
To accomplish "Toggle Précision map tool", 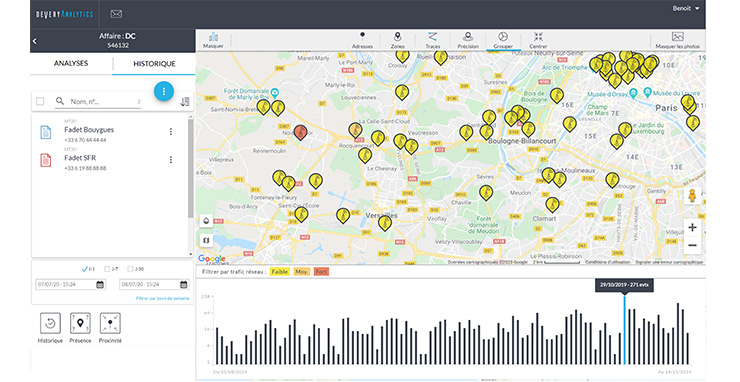I will [x=468, y=40].
